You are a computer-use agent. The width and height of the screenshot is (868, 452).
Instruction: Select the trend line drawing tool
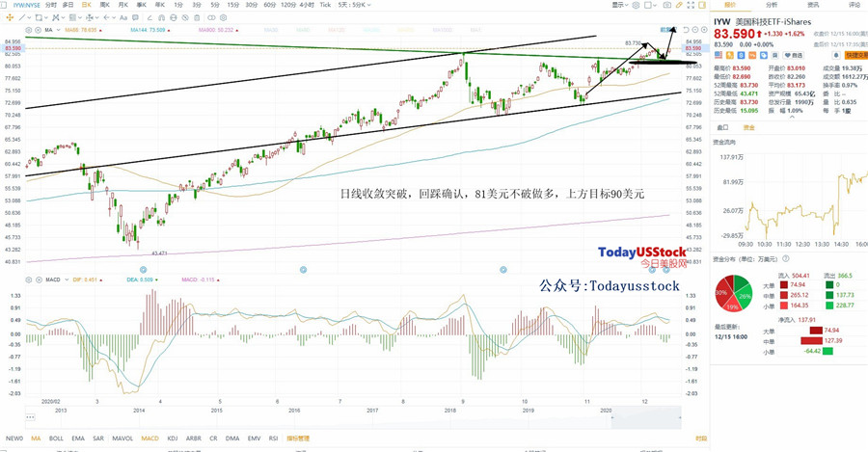22,17
